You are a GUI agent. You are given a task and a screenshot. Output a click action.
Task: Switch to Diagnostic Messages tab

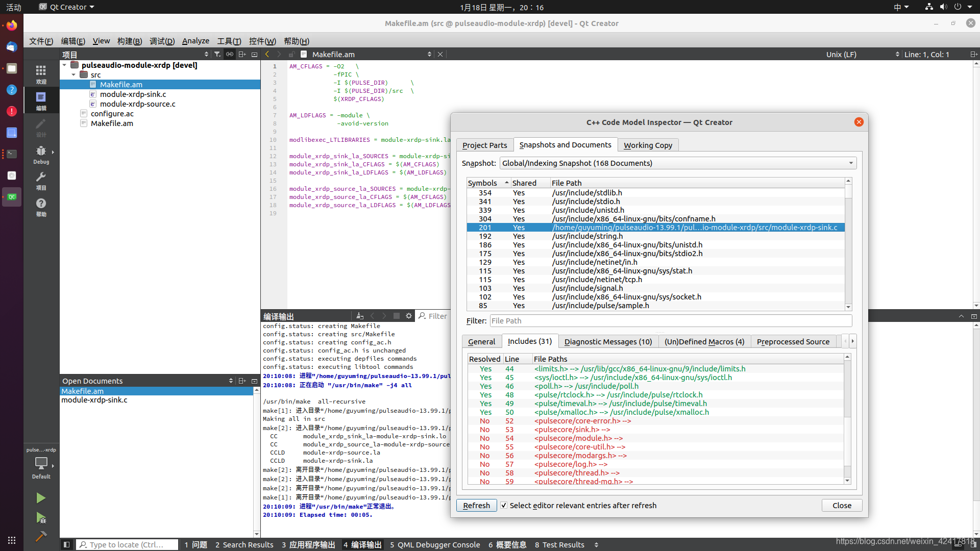coord(608,341)
